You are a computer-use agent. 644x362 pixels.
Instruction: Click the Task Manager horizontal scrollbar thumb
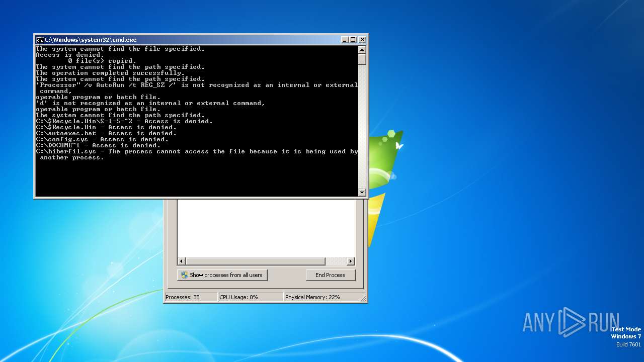256,261
